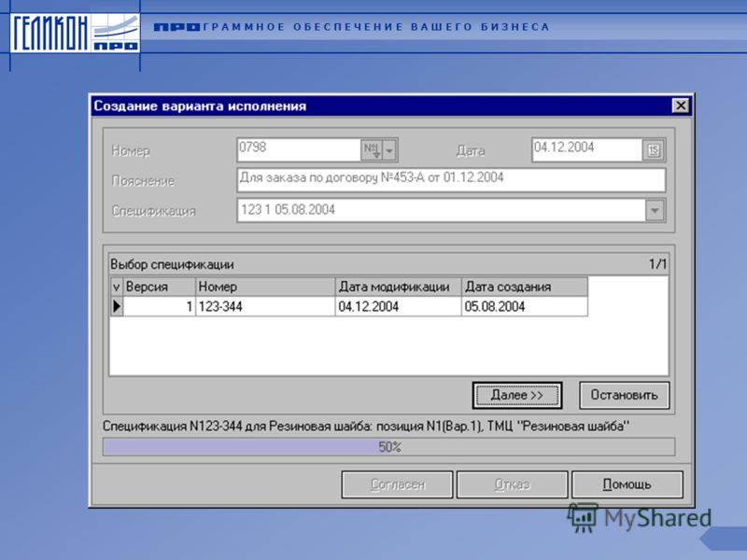The width and height of the screenshot is (747, 560).
Task: Click the Номер input field containing 0798
Action: (x=299, y=150)
